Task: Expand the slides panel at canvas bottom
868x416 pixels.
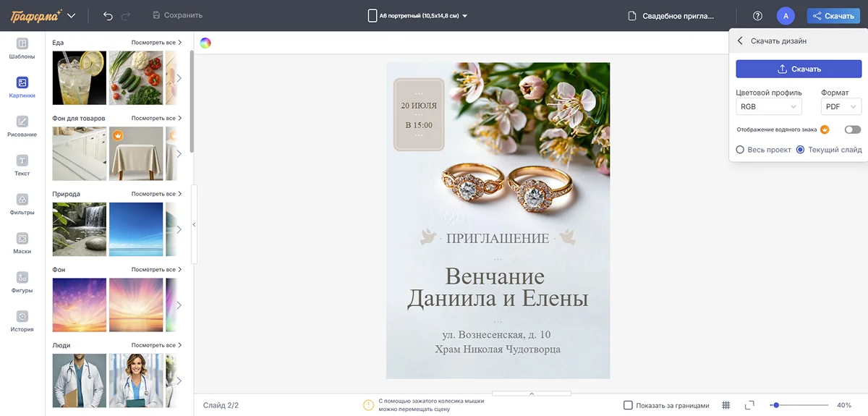Action: click(x=532, y=394)
